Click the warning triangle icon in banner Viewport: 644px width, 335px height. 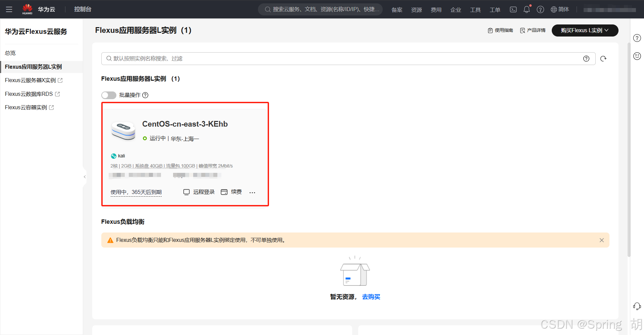(110, 240)
